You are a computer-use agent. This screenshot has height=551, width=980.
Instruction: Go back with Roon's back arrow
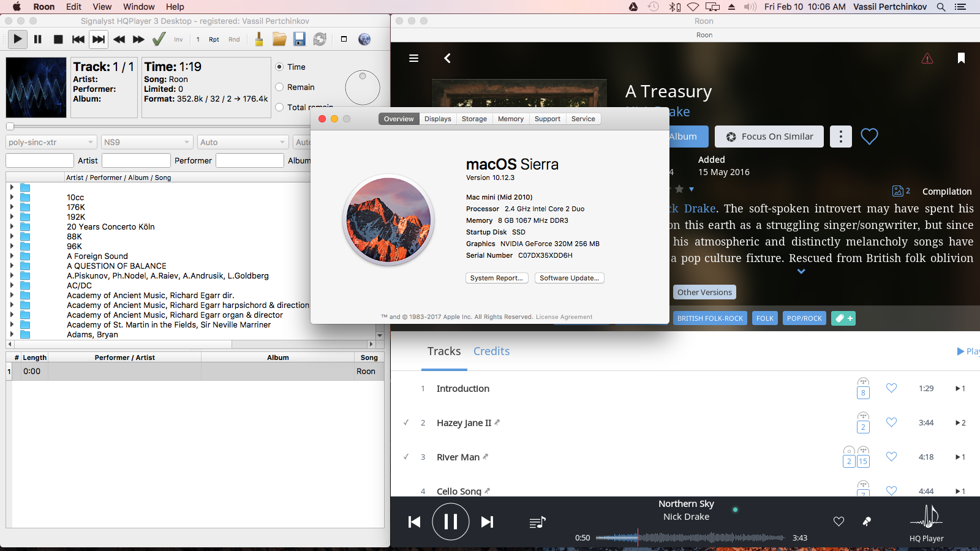(448, 58)
